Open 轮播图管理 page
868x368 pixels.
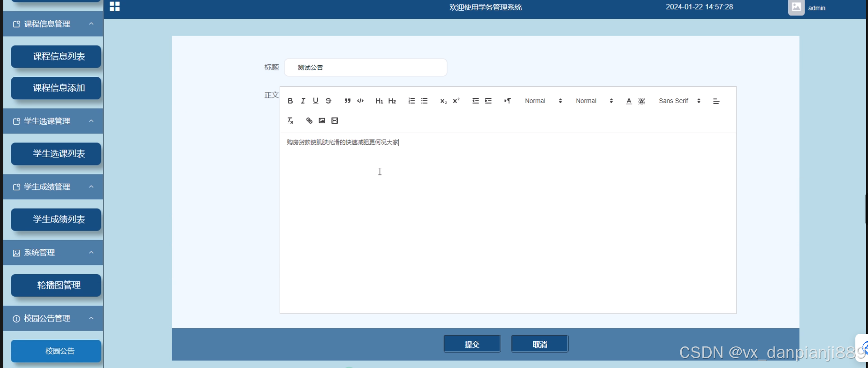56,285
